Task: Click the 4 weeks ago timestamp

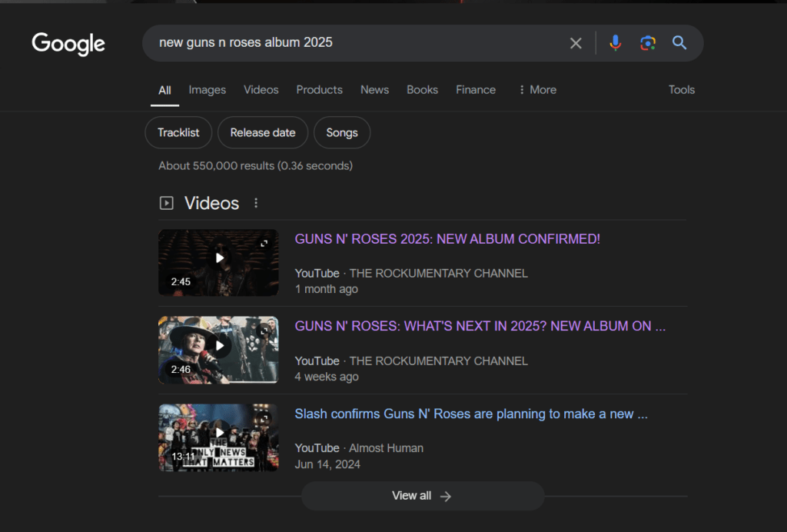Action: [x=327, y=377]
